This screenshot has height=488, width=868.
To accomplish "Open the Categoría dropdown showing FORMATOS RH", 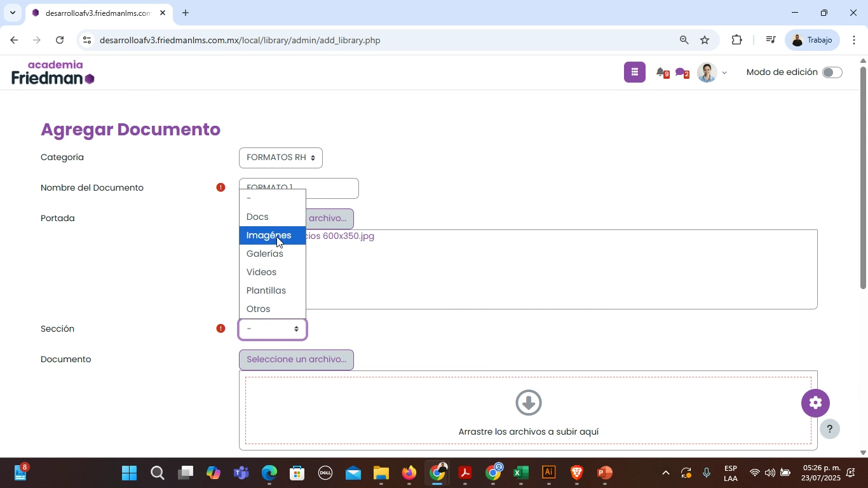I will click(281, 158).
